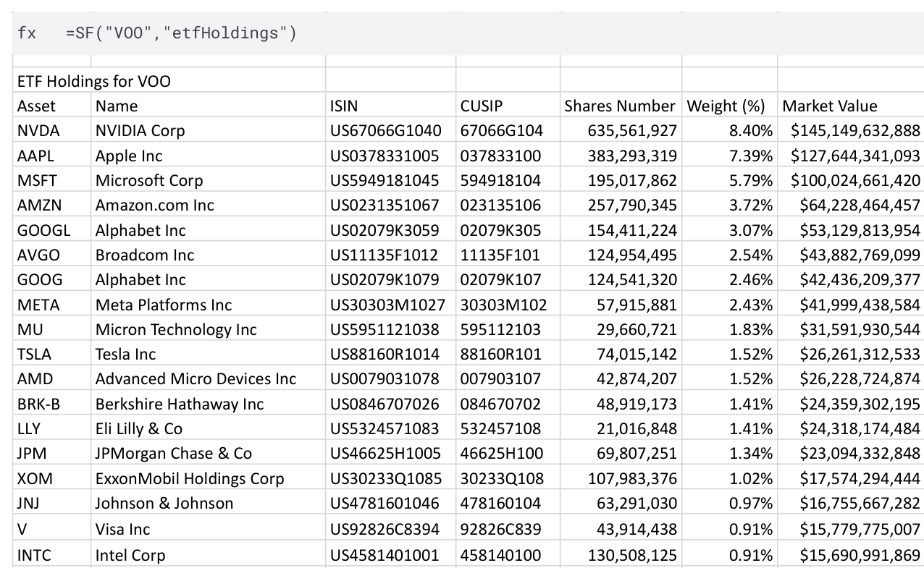The height and width of the screenshot is (568, 924).
Task: Select shares cell 383,293,319
Action: click(x=621, y=156)
